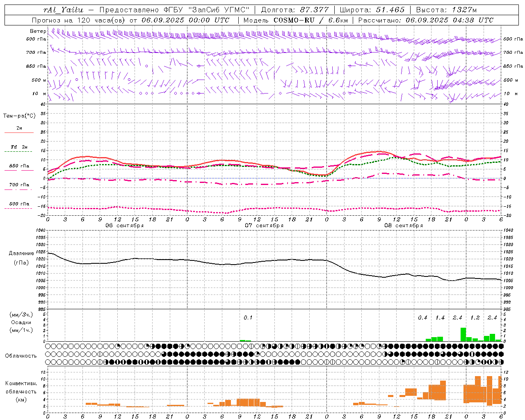Click the 1.4 precipitation total value
This screenshot has width=525, height=420.
pyautogui.click(x=440, y=317)
